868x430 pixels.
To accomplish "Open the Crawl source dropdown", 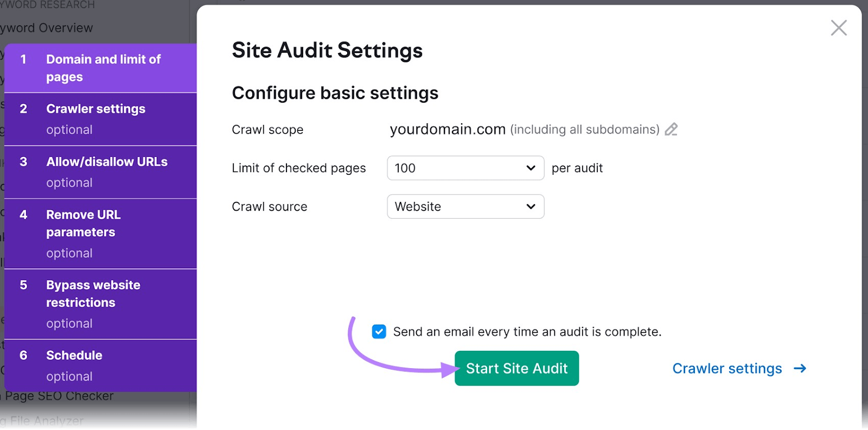I will point(465,207).
